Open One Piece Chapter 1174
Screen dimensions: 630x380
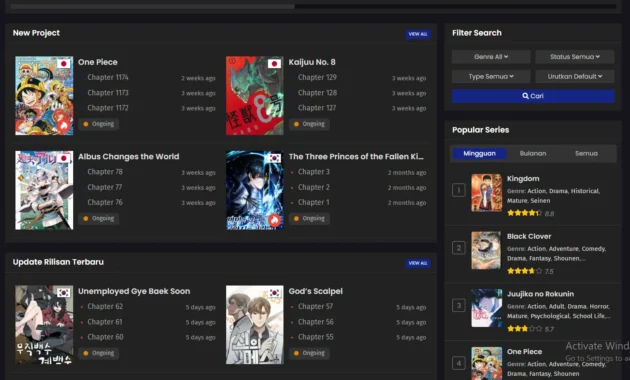coord(108,78)
